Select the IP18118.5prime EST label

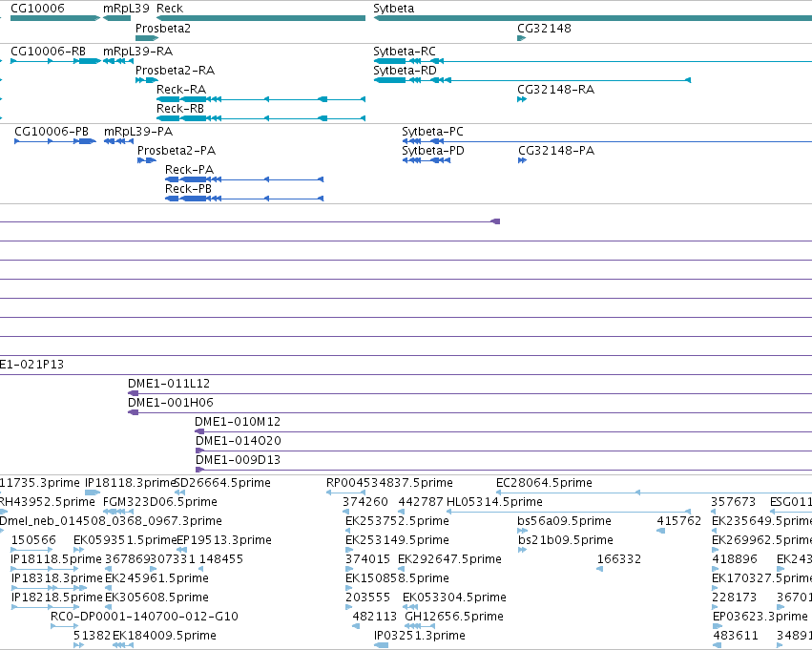(x=56, y=558)
